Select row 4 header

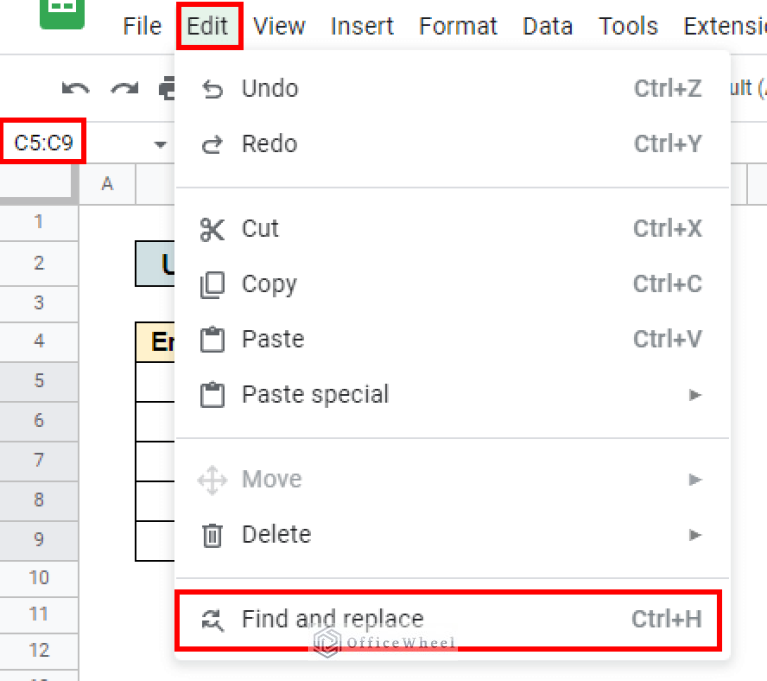click(39, 341)
